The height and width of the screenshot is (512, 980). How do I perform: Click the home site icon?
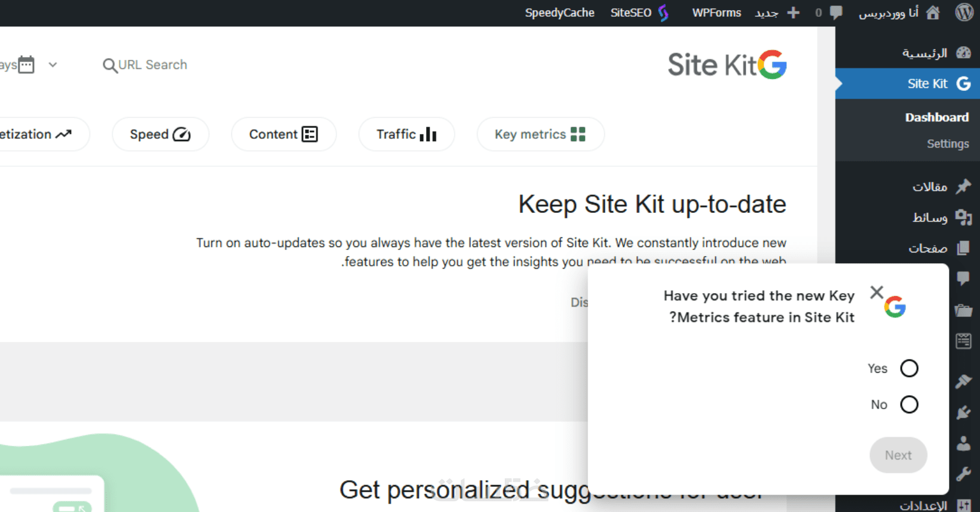point(933,12)
